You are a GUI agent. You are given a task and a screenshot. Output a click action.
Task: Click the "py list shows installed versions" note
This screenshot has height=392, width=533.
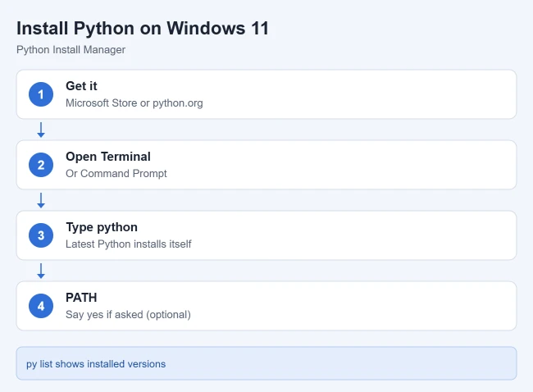point(266,363)
